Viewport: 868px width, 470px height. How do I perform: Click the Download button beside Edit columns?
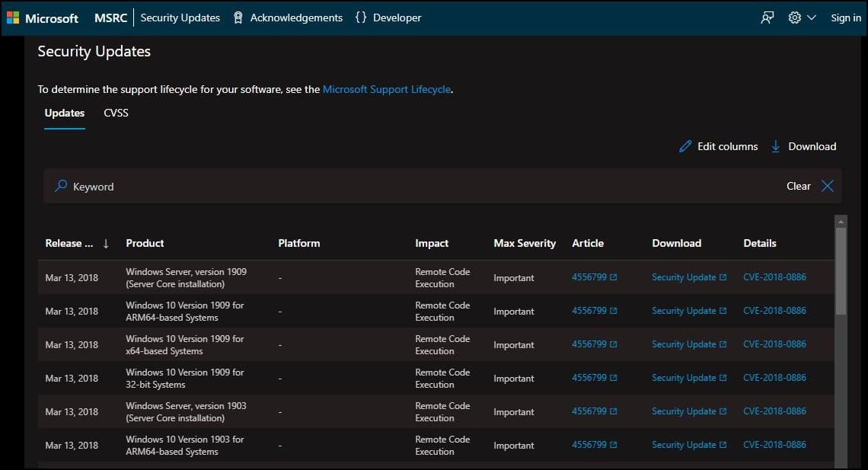[804, 146]
